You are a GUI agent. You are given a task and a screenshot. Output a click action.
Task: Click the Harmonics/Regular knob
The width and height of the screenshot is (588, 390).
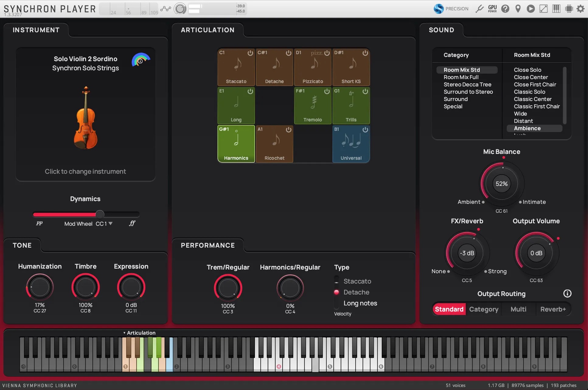(290, 288)
